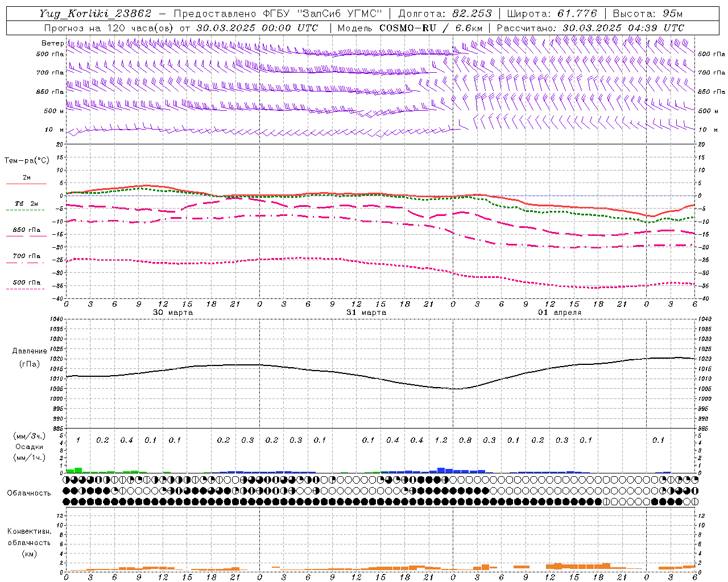Click the (км) unit label of the convective cloud panel
The image size is (728, 582).
[x=29, y=554]
